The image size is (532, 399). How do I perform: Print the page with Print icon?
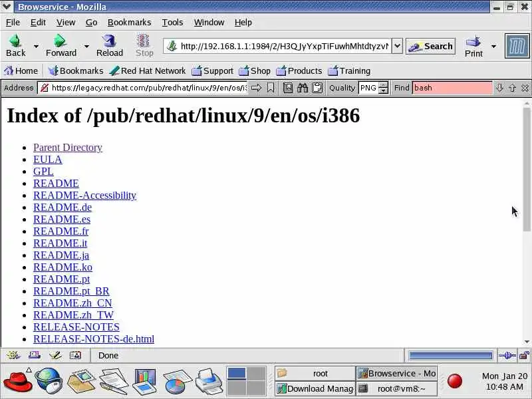tap(473, 41)
